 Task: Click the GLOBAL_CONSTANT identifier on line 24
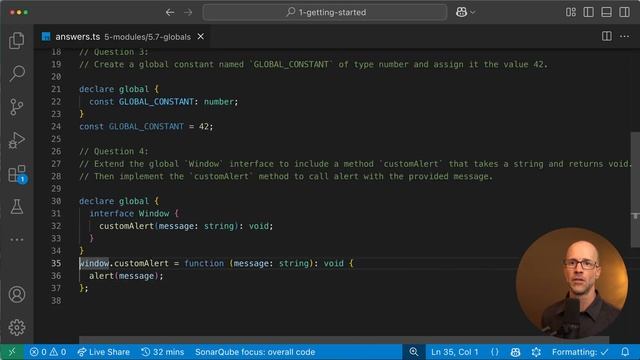point(146,127)
